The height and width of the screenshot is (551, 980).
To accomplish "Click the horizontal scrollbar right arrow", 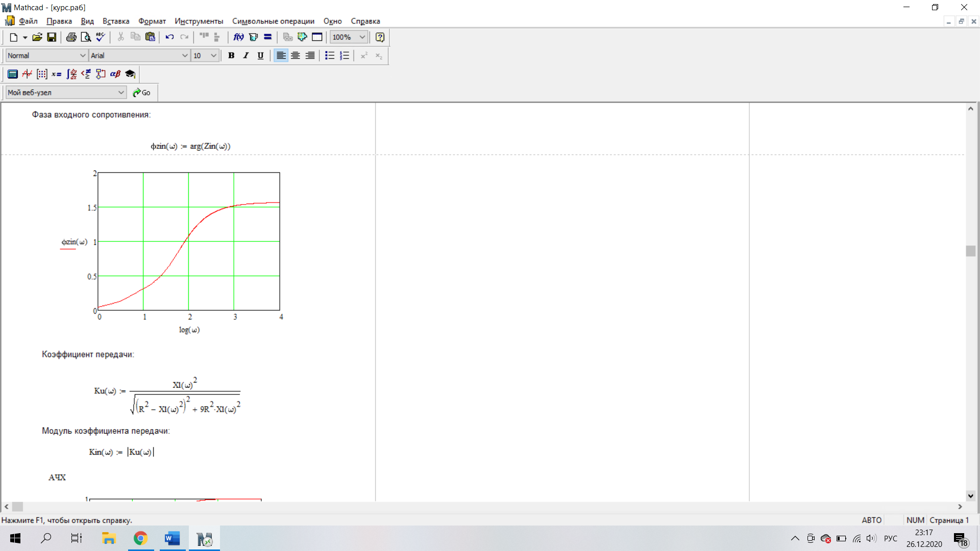I will 960,507.
